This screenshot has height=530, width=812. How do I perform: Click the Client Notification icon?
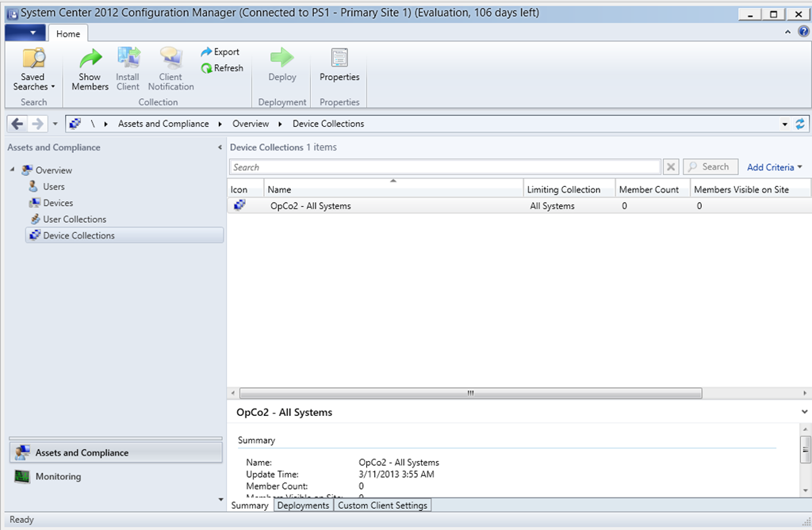tap(171, 58)
